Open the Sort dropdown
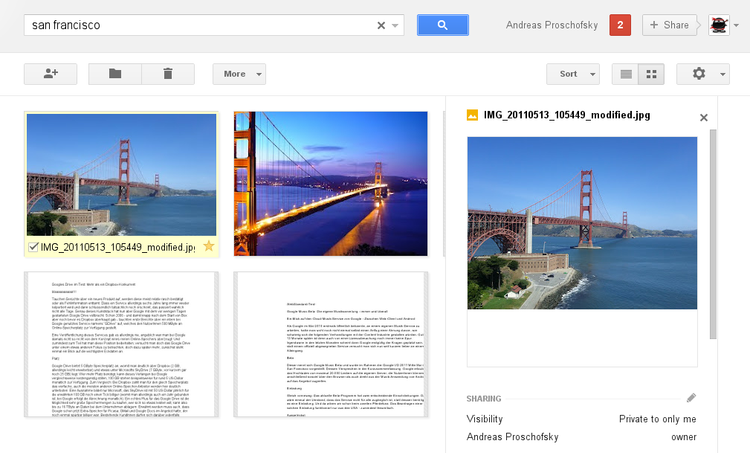Image resolution: width=750 pixels, height=453 pixels. click(x=572, y=74)
